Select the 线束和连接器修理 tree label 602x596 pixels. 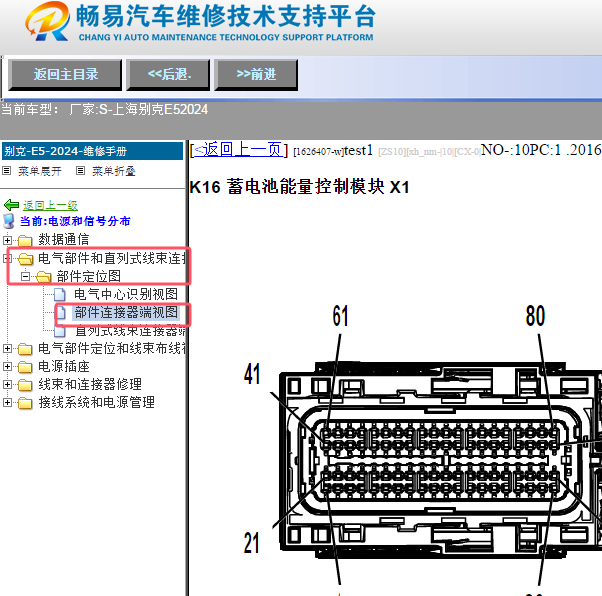coord(90,384)
